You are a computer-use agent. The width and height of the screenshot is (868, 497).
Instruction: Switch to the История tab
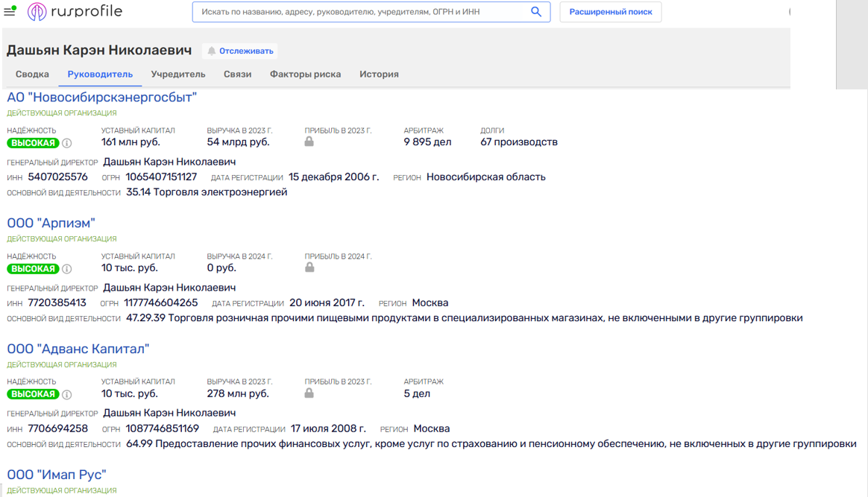380,74
